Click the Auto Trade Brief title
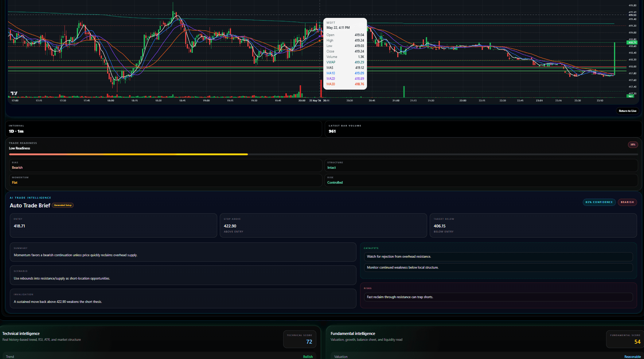The image size is (644, 359). pyautogui.click(x=30, y=206)
